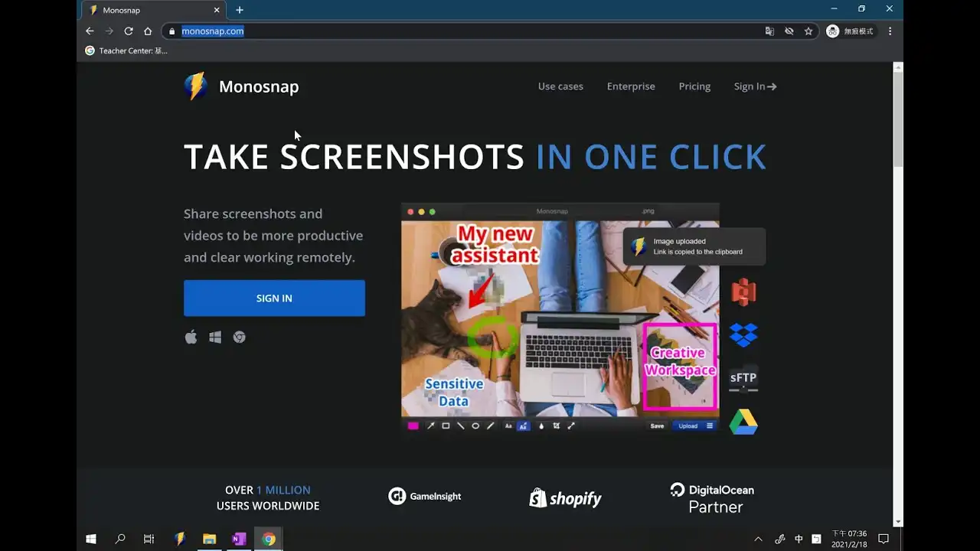The width and height of the screenshot is (980, 551).
Task: Bookmark this page with the star icon
Action: pyautogui.click(x=808, y=31)
